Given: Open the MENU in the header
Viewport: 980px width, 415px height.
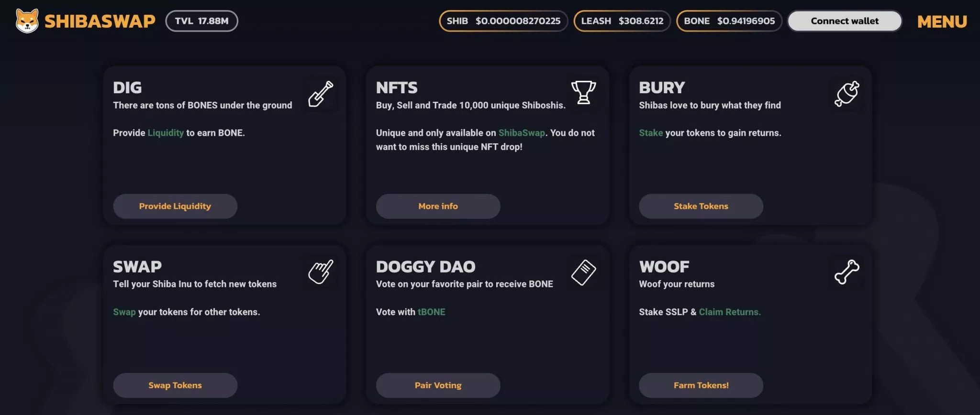Looking at the screenshot, I should point(942,21).
